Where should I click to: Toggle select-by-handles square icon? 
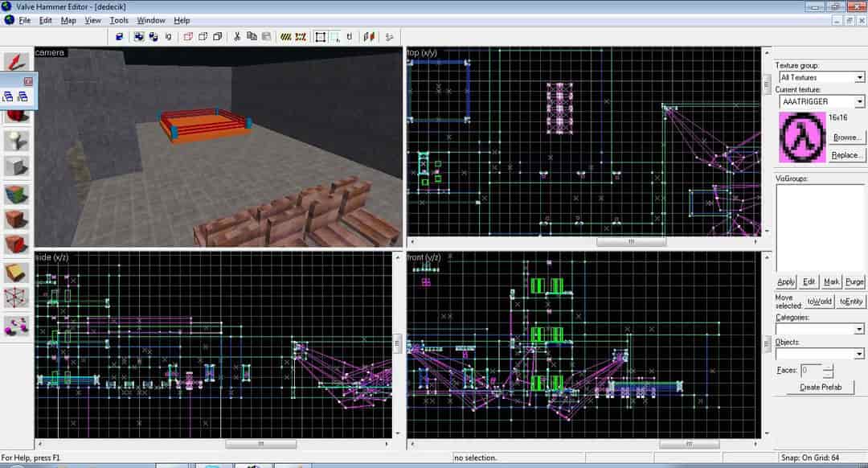tap(320, 36)
